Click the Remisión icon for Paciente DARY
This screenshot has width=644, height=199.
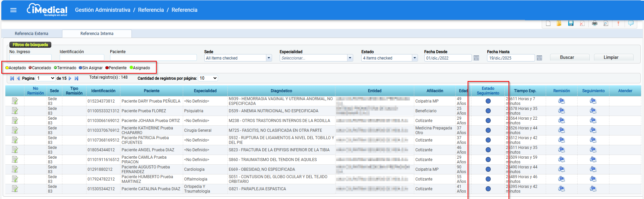point(561,101)
